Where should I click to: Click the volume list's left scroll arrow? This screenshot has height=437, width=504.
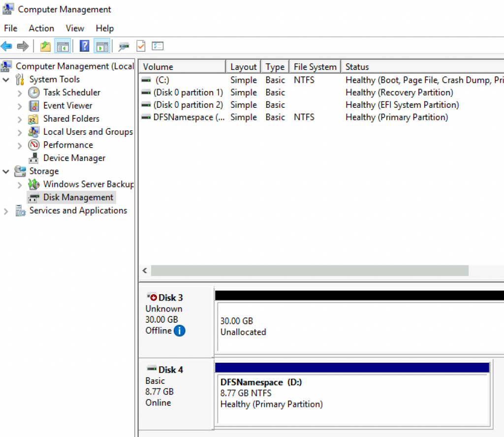[x=145, y=271]
